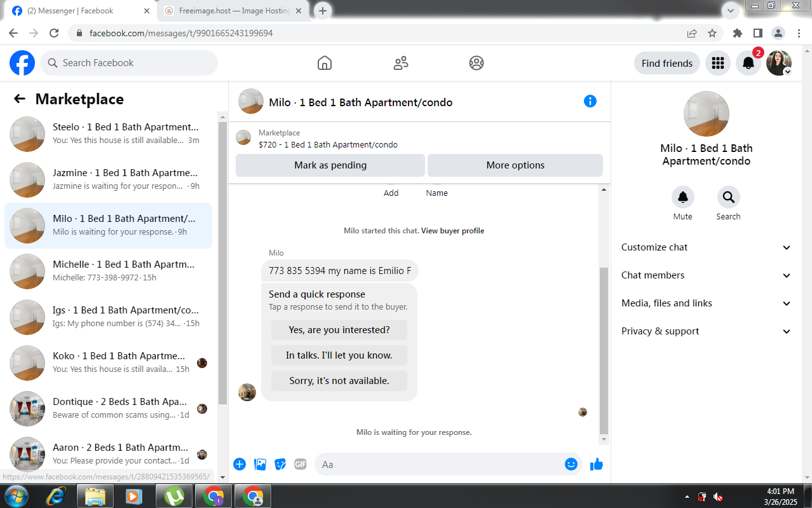
Task: Open Milo's large profile picture in right panel
Action: 706,114
